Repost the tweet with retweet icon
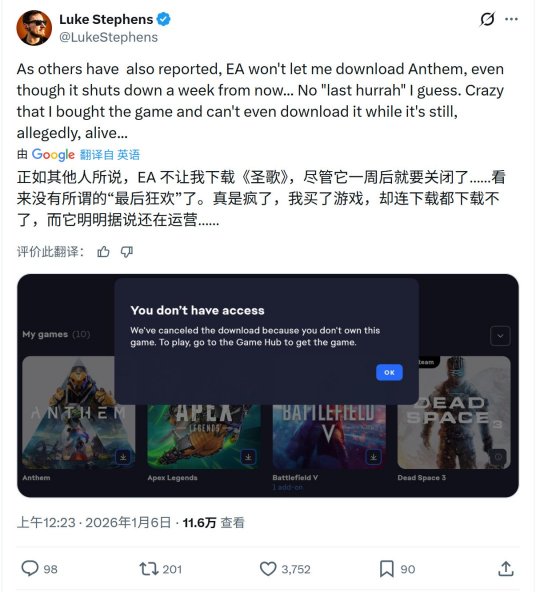The width and height of the screenshot is (540, 592). coord(149,569)
